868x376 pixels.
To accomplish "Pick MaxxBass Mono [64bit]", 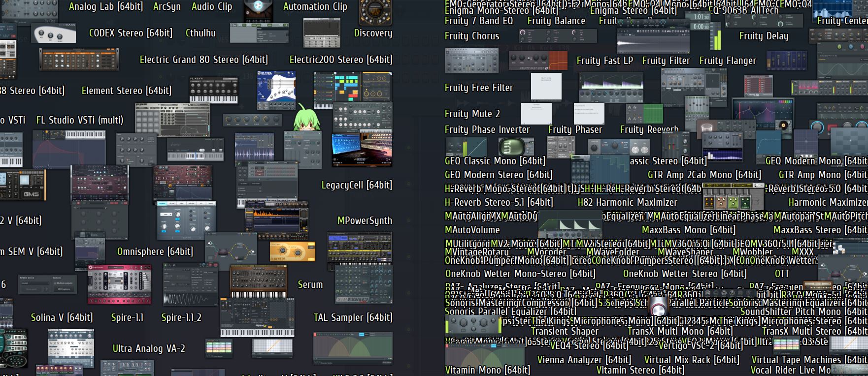I will [689, 230].
